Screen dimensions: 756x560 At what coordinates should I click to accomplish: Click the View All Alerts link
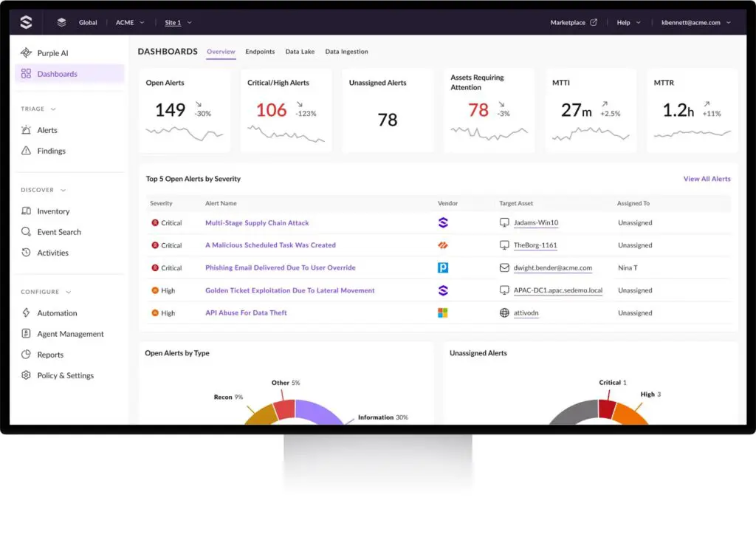pos(707,179)
